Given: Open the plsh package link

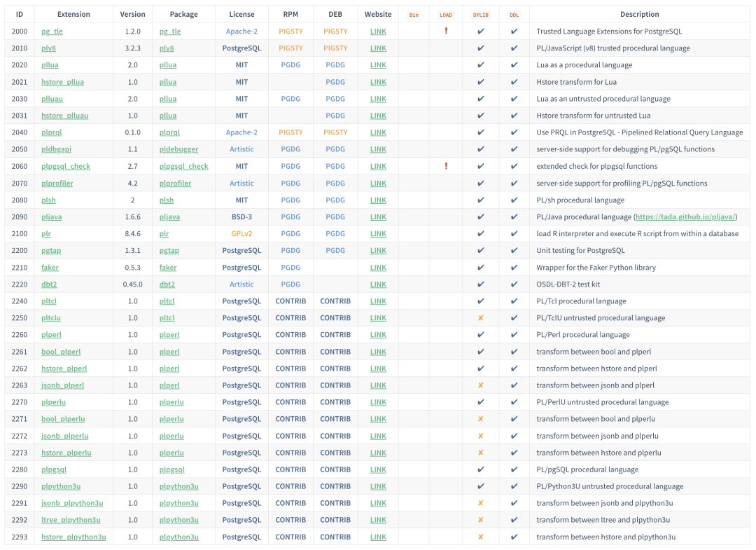Looking at the screenshot, I should coord(167,200).
